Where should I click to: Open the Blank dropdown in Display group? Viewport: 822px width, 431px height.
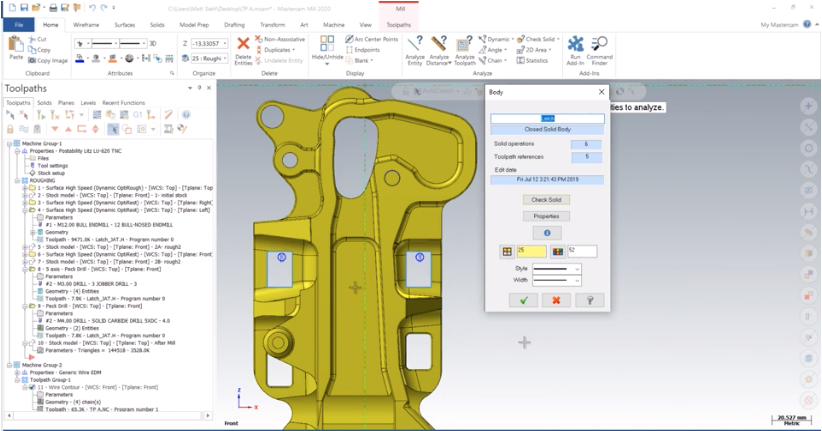point(372,61)
